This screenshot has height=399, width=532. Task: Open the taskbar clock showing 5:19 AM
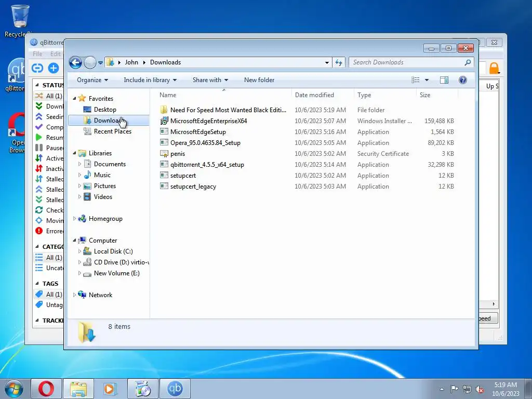506,389
